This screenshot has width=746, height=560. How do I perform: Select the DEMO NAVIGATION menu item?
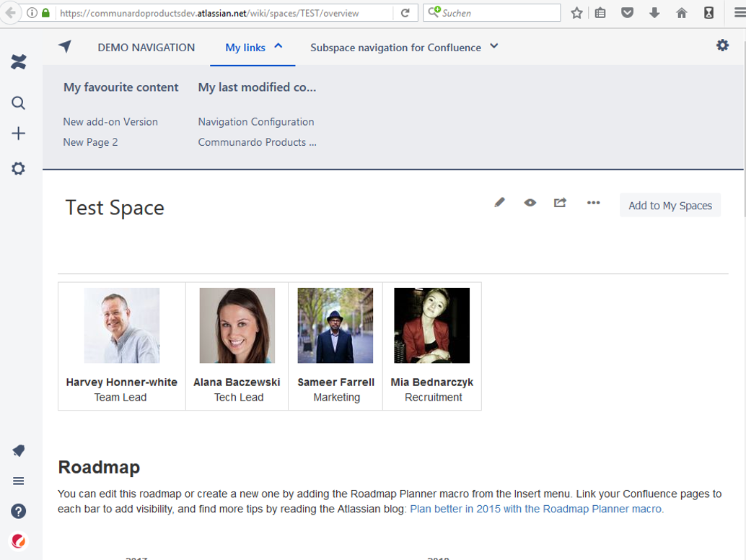click(x=146, y=48)
